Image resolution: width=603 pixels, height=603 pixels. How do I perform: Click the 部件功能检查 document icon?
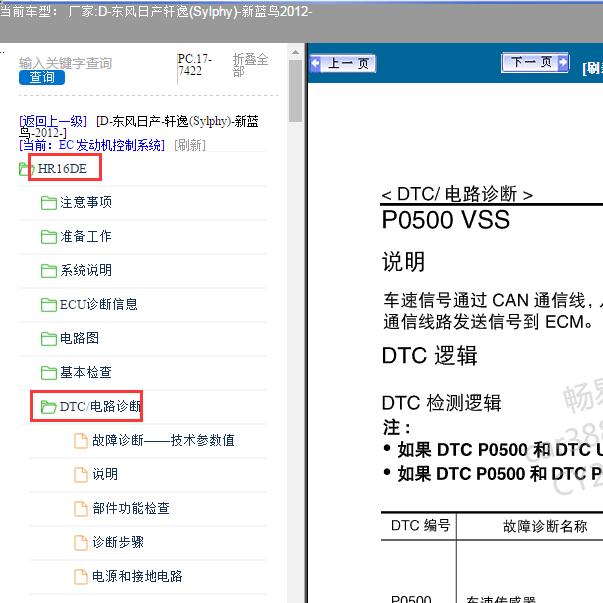80,508
